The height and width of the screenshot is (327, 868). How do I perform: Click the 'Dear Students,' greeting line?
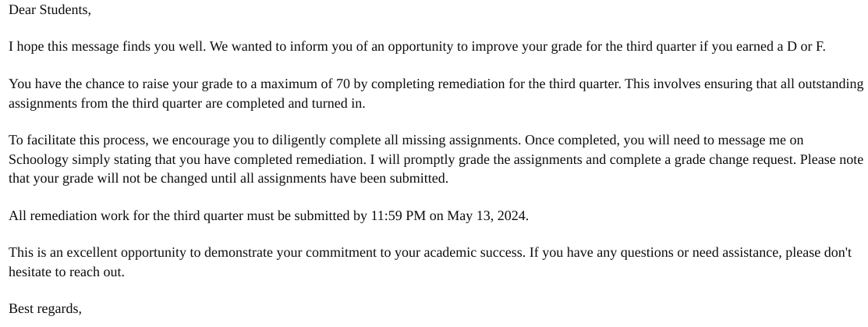[x=50, y=10]
